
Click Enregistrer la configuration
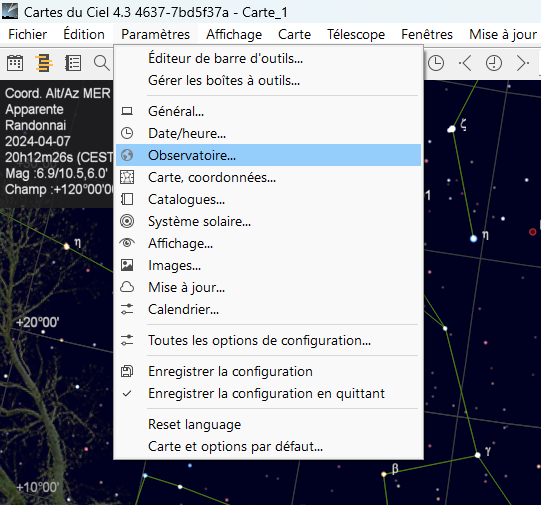coord(268,371)
